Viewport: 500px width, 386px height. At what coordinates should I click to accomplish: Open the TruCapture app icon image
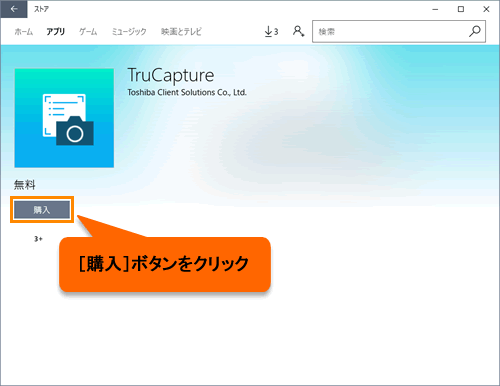click(64, 118)
